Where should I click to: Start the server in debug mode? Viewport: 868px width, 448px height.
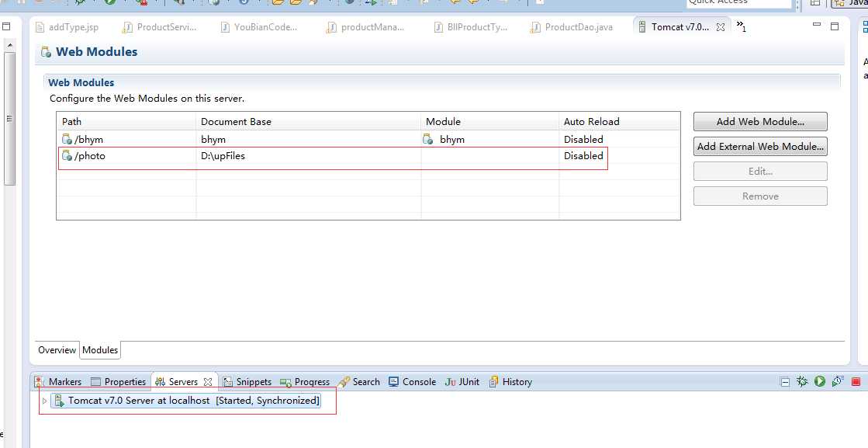pos(801,381)
